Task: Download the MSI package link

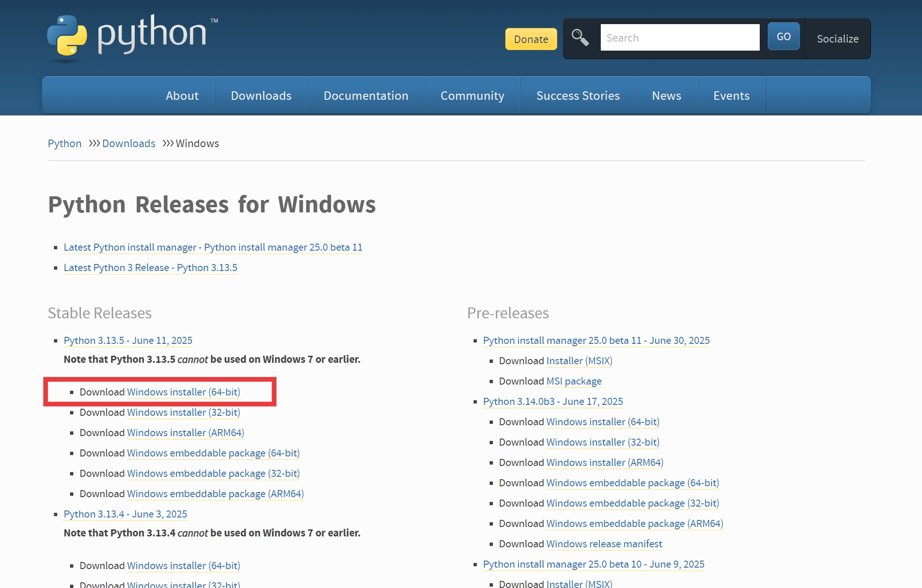Action: tap(574, 381)
